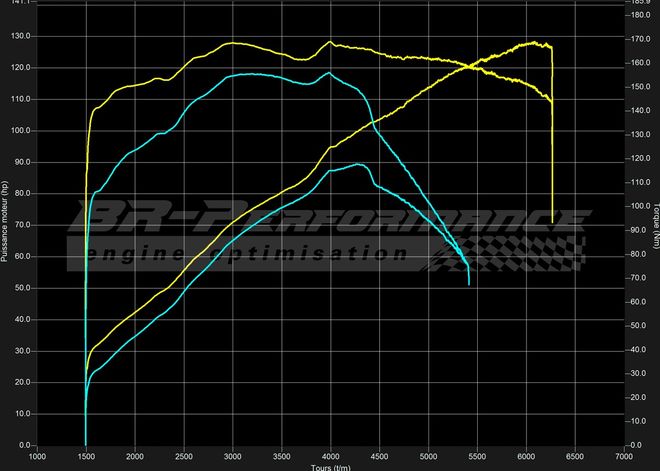Click the 'Tours (t/m)' x-axis title
Viewport: 660px width, 471px height.
click(331, 466)
